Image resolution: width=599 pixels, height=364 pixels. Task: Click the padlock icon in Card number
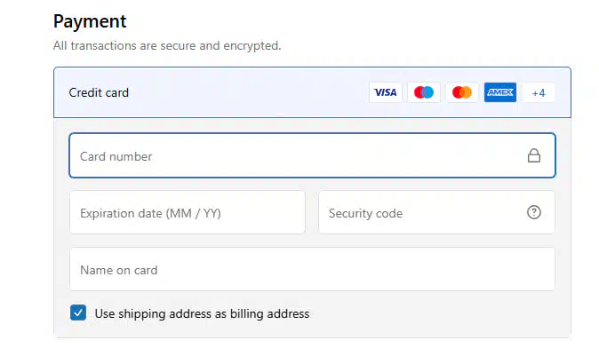[533, 155]
